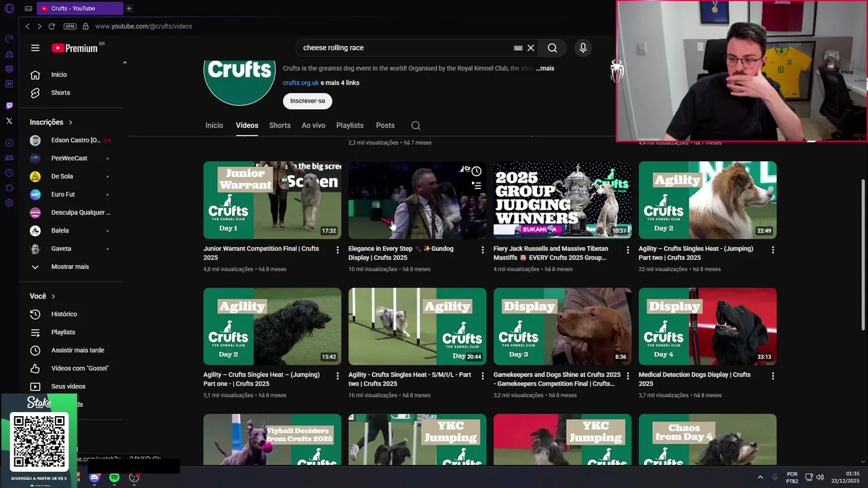
Task: Open options for Agility S/M/I/L Part two video
Action: click(483, 376)
